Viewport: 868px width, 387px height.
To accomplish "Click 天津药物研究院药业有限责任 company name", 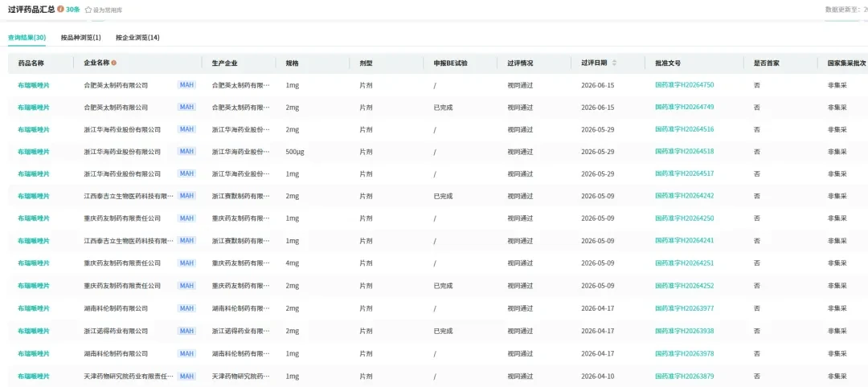I will point(129,377).
